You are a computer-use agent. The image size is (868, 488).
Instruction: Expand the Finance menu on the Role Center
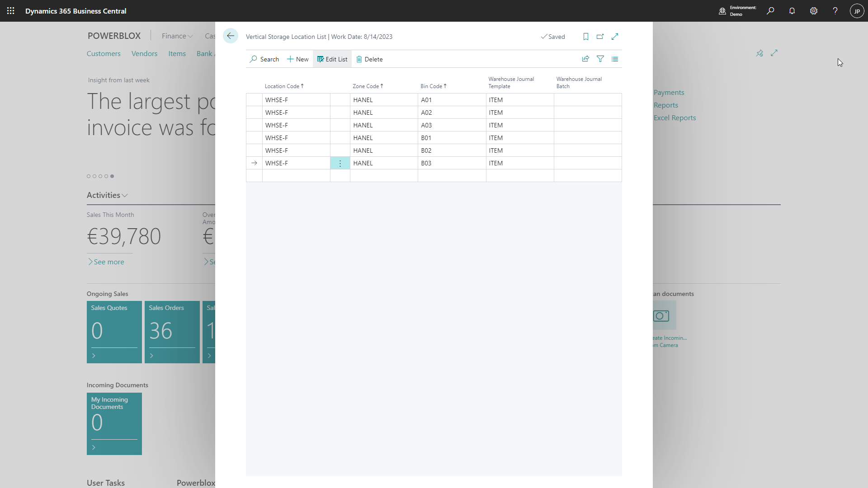click(177, 36)
